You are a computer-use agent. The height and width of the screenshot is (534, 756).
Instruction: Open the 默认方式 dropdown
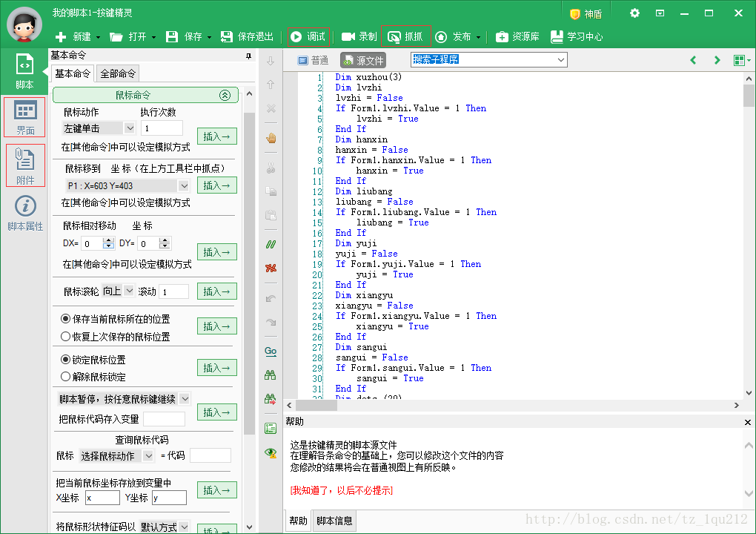185,527
